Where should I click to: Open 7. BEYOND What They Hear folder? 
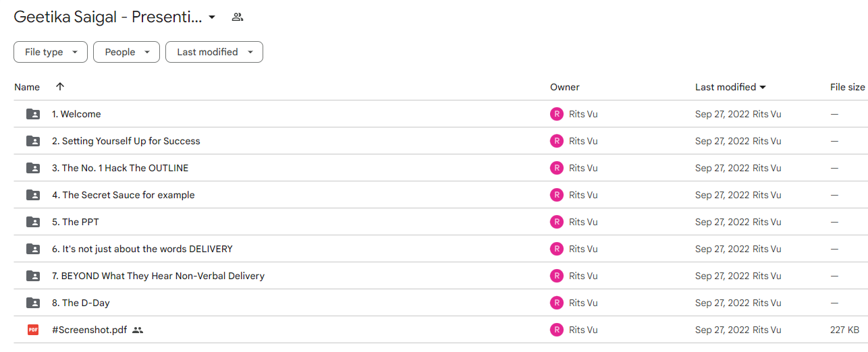(x=159, y=276)
